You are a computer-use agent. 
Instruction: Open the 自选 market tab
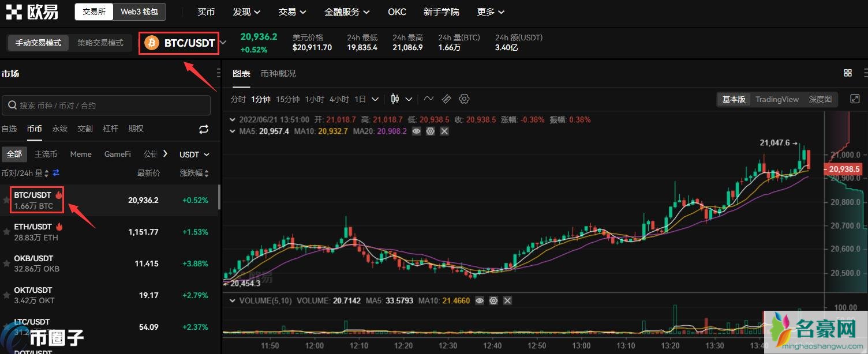tap(9, 129)
